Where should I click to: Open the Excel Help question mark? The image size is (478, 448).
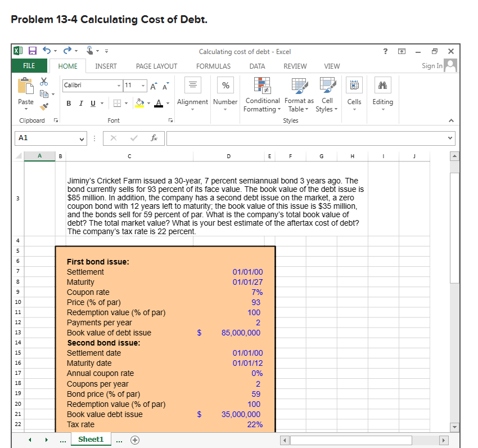coord(385,51)
